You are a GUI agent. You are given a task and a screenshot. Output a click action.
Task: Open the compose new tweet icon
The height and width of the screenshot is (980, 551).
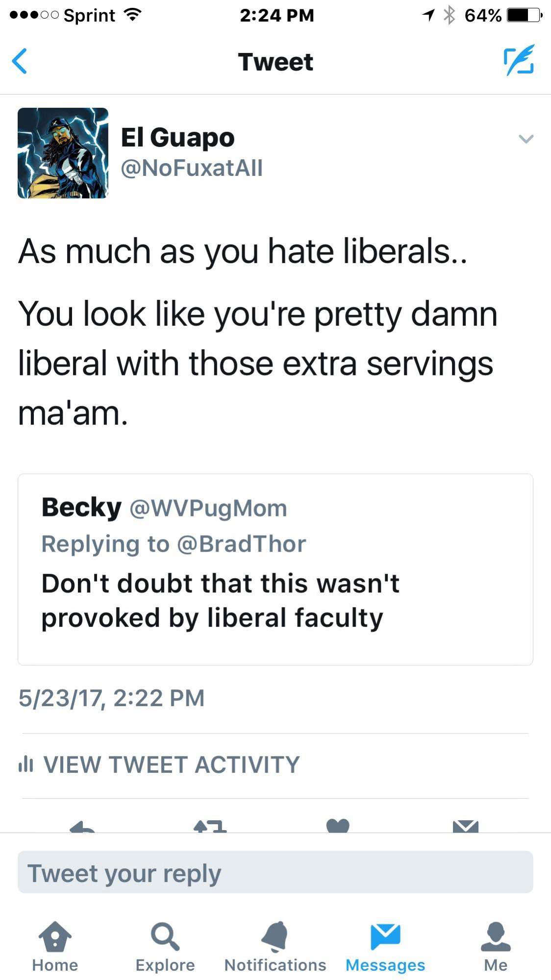coord(519,60)
